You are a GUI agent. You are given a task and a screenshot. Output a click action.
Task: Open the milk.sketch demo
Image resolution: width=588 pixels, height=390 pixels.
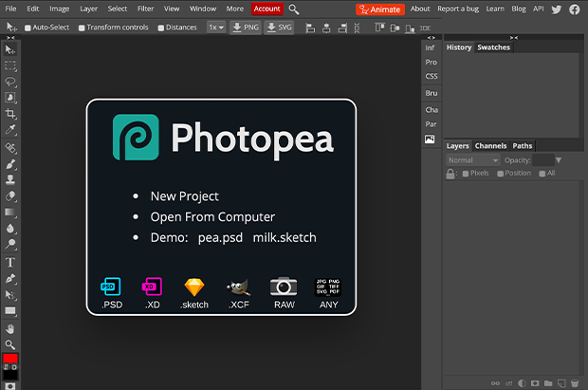(285, 237)
